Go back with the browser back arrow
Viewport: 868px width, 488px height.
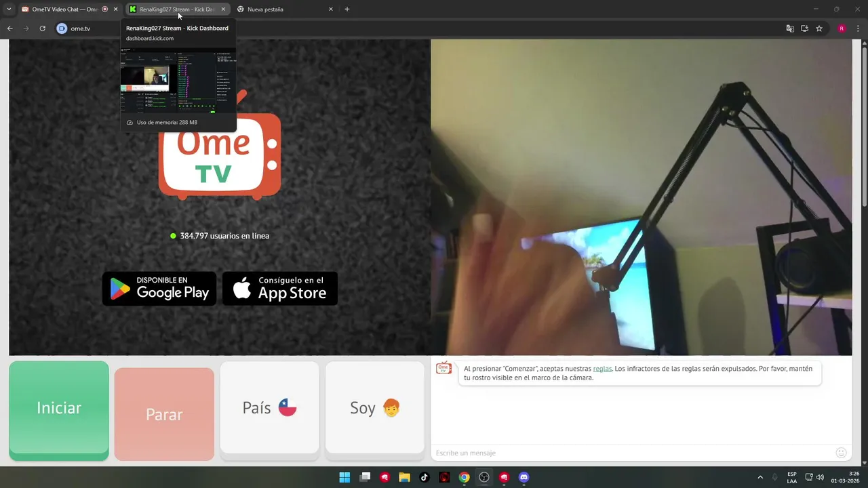(9, 28)
